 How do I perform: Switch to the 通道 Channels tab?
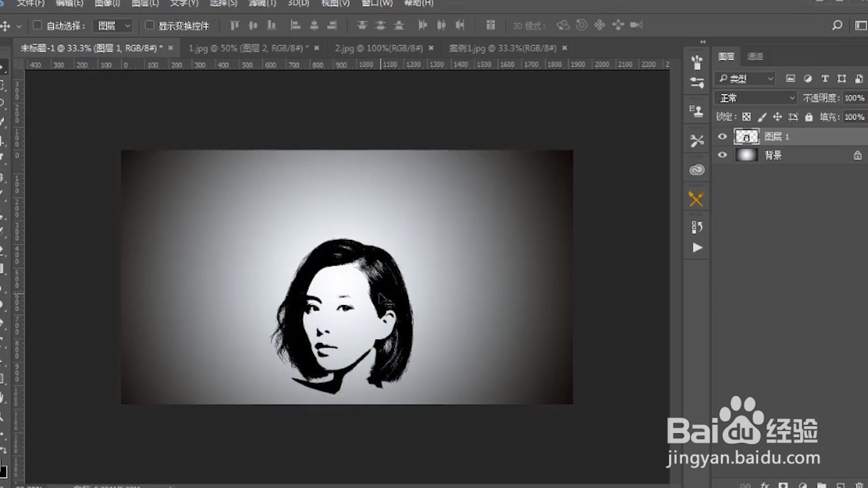754,56
